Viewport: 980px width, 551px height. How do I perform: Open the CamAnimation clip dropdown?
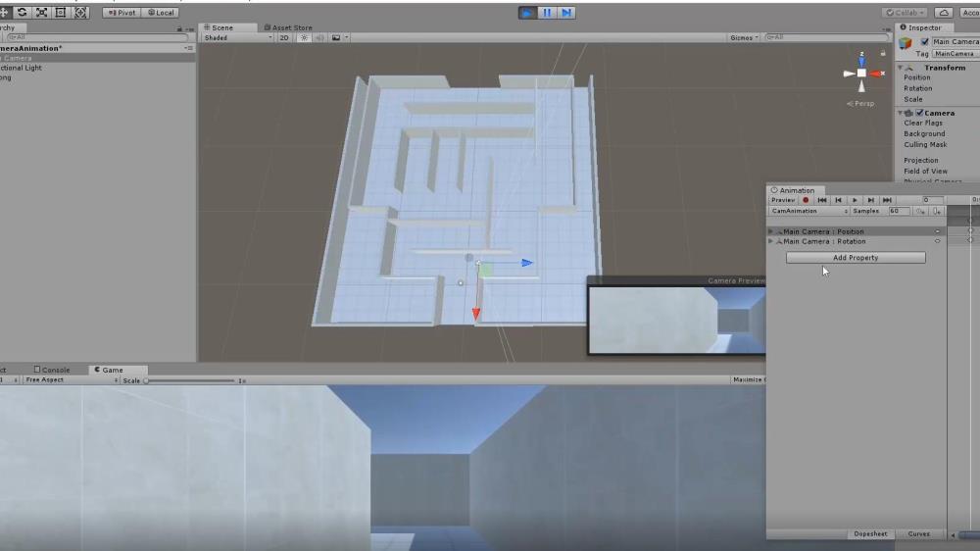point(808,212)
